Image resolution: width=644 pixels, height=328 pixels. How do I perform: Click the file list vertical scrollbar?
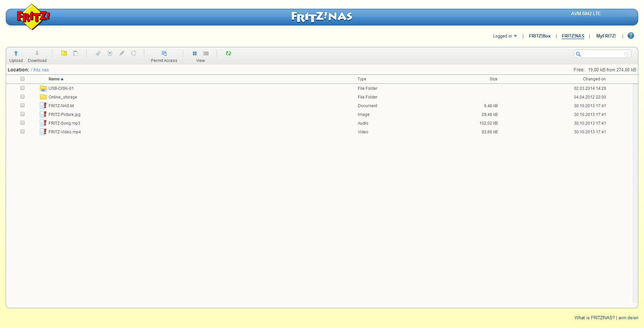tap(635, 193)
